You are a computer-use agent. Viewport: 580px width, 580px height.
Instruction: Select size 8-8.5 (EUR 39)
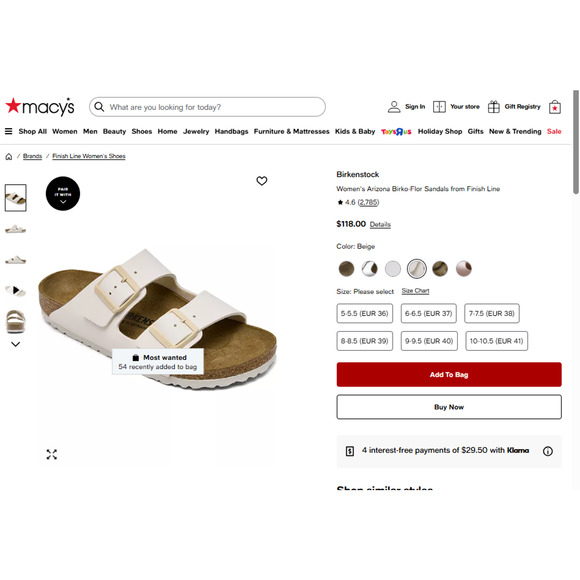[364, 341]
